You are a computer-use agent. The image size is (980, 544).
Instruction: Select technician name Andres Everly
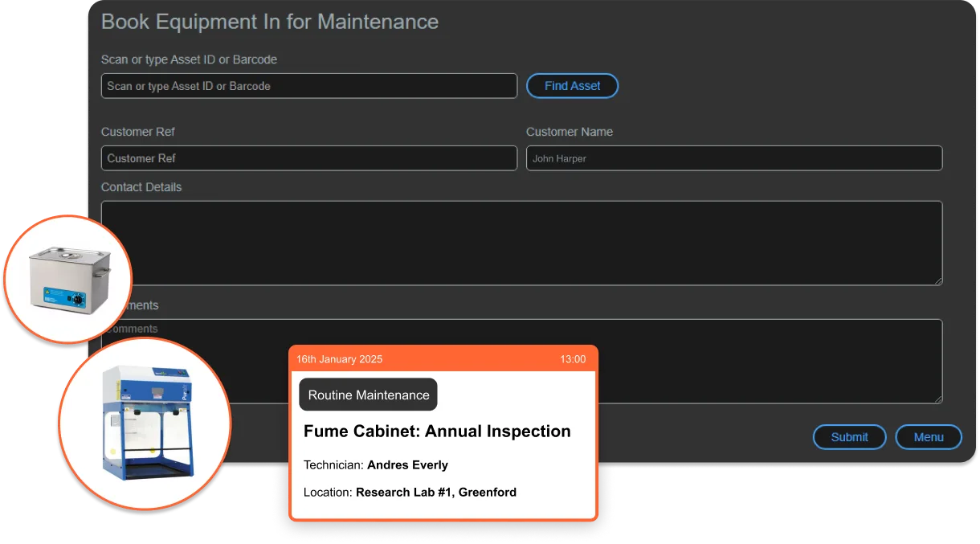407,465
